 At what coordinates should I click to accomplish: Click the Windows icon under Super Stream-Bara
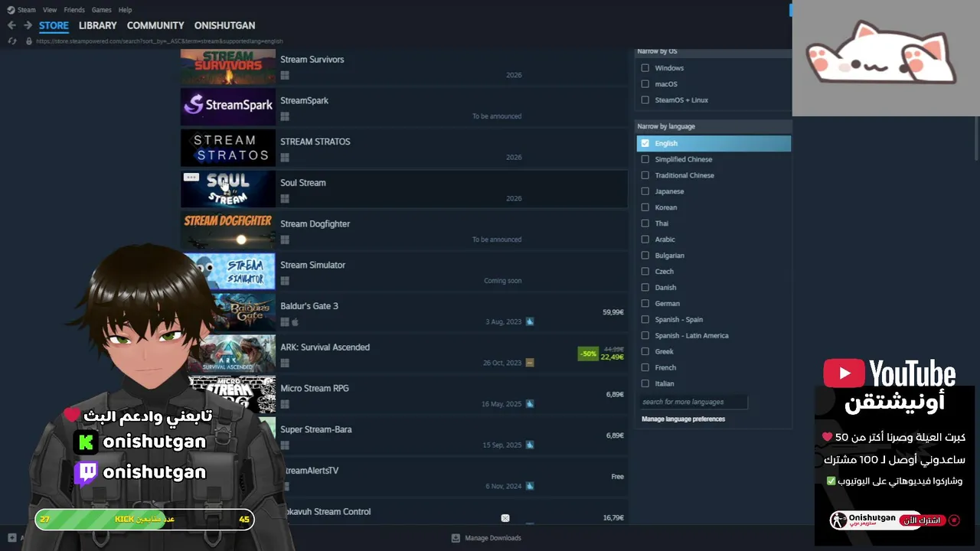click(285, 445)
